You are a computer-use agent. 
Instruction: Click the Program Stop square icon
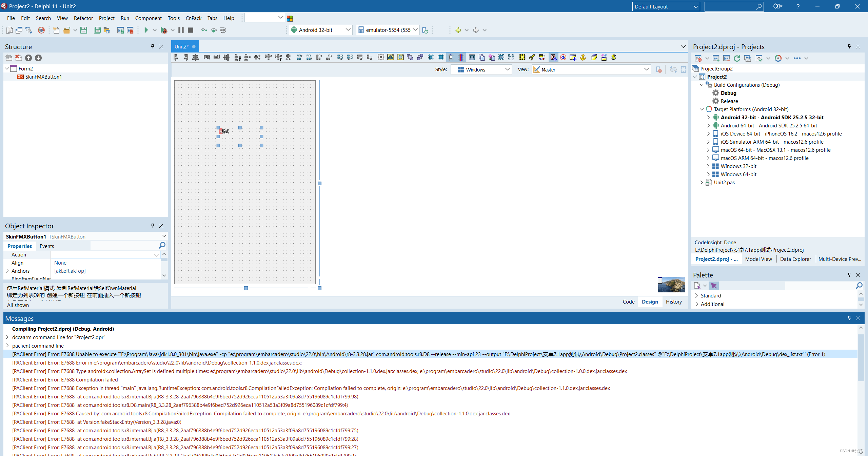[x=191, y=30]
